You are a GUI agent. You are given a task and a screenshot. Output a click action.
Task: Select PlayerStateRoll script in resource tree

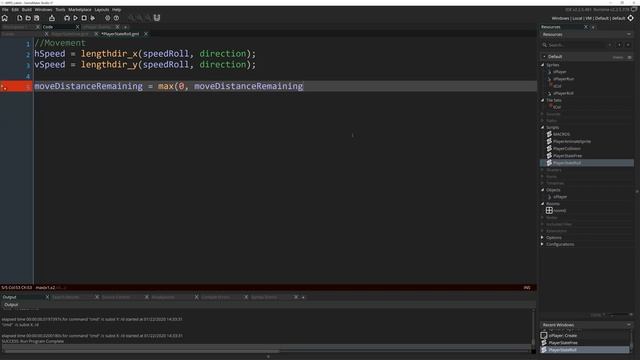587,163
